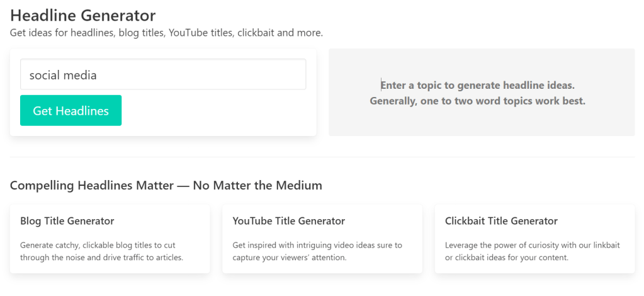Open the Clickbait Title Generator card title

click(501, 221)
